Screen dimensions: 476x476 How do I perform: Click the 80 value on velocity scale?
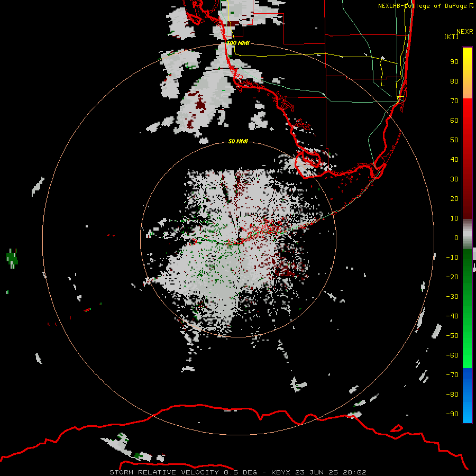(x=454, y=81)
